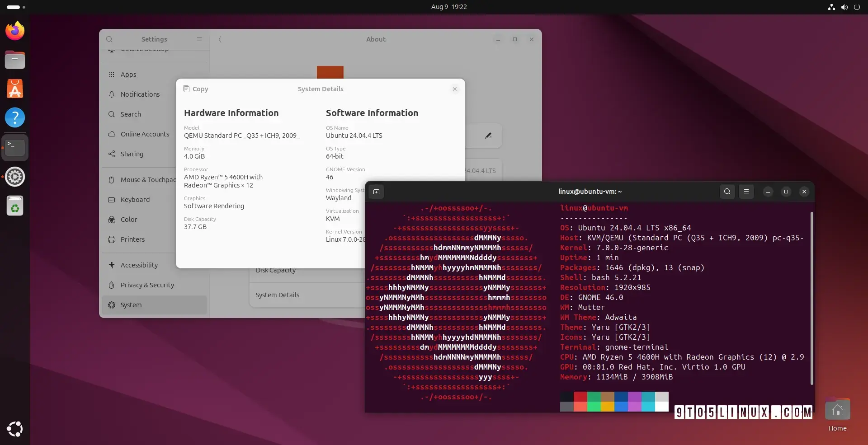The image size is (868, 445).
Task: Click the 'DE: GNOME 46.0' Terminal line
Action: click(591, 297)
